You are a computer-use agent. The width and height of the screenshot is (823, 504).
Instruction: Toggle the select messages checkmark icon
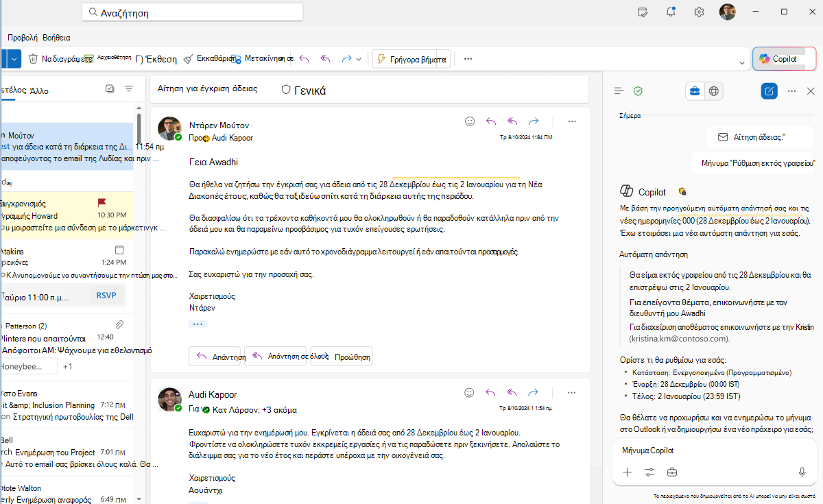click(110, 88)
